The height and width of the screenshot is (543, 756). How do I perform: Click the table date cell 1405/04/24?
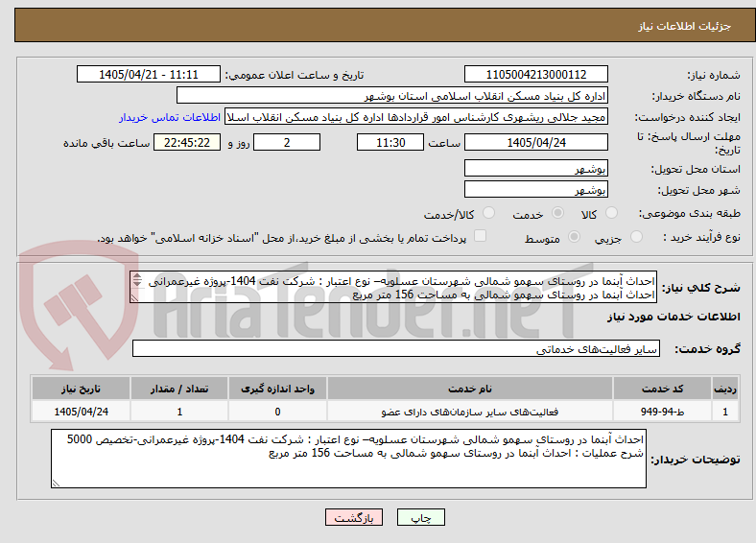click(x=81, y=412)
